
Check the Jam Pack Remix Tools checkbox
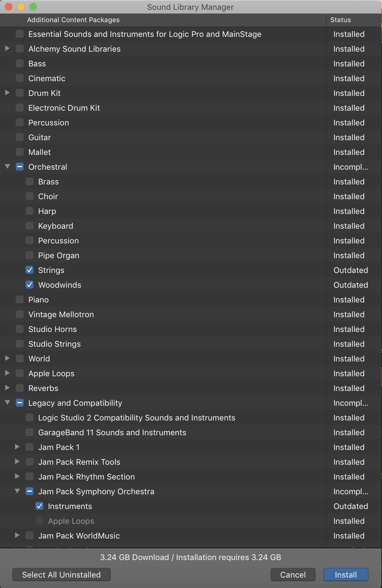click(x=30, y=462)
